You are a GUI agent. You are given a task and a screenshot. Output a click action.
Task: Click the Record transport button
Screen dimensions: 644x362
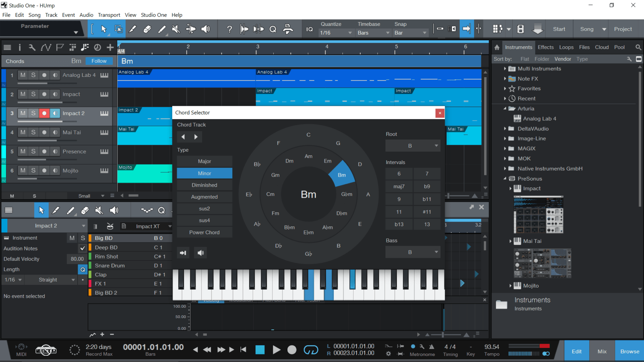point(292,350)
